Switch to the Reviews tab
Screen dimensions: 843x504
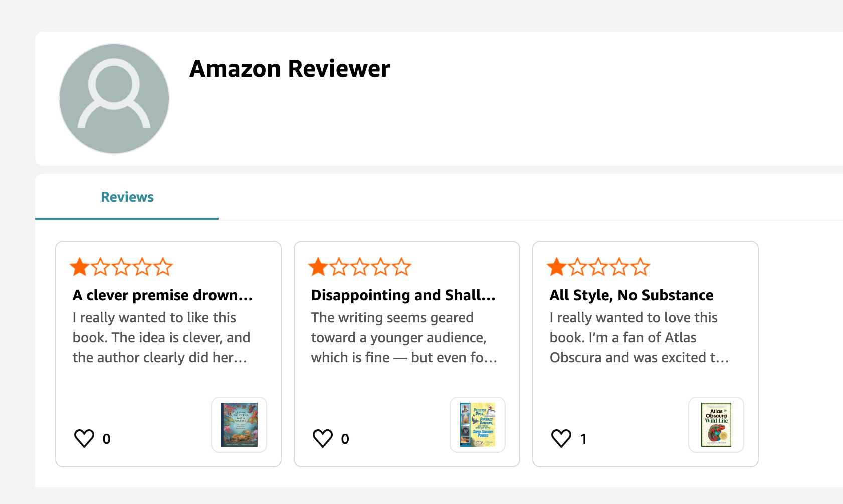127,197
